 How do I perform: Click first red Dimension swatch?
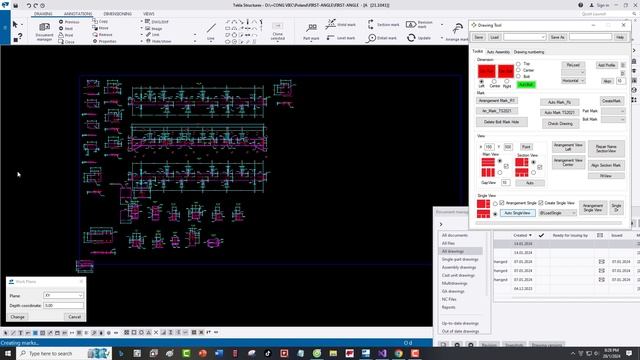[487, 71]
